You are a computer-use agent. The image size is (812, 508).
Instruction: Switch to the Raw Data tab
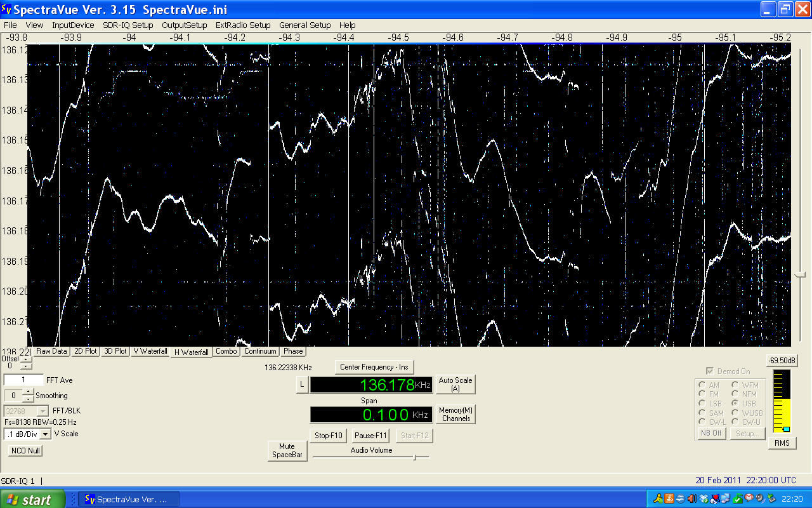pyautogui.click(x=51, y=351)
